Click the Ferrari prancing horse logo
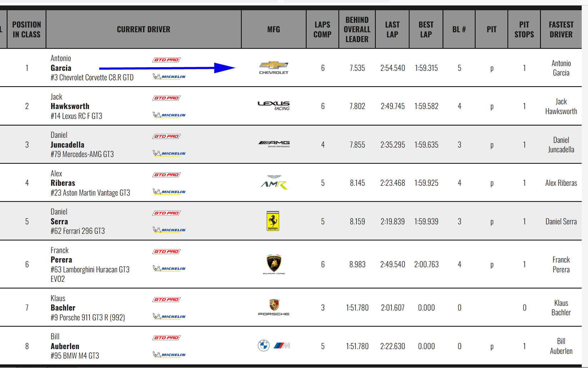 tap(273, 221)
